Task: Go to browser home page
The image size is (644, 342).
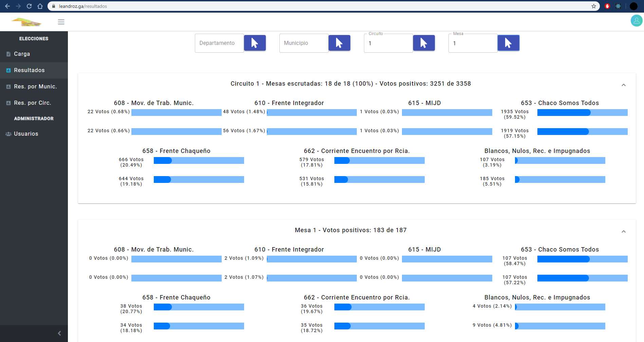Action: pyautogui.click(x=40, y=6)
